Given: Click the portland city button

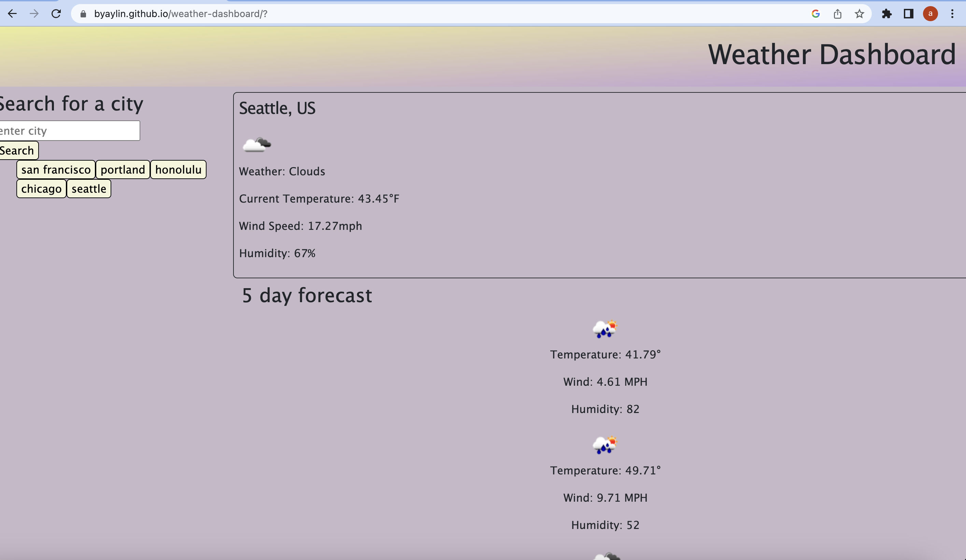Looking at the screenshot, I should click(123, 169).
